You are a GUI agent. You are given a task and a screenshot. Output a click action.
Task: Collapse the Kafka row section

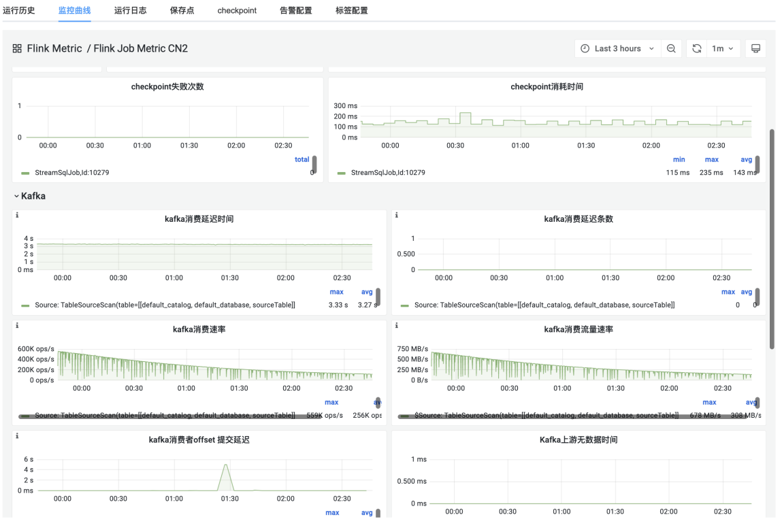tap(30, 196)
